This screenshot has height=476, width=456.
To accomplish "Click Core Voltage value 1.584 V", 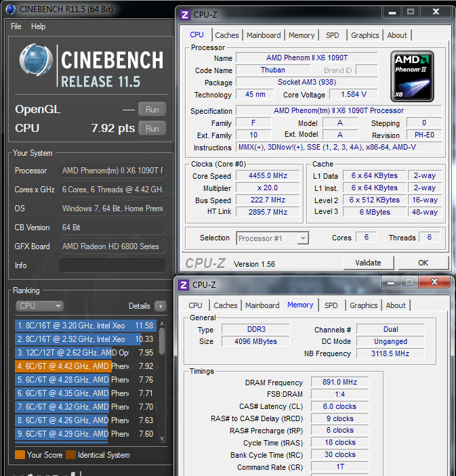I will click(x=354, y=94).
